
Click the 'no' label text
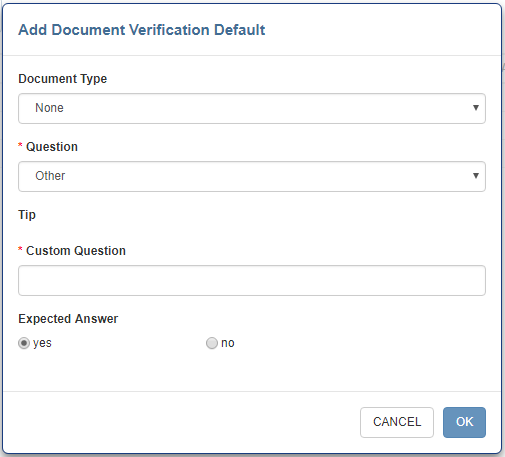coord(228,343)
